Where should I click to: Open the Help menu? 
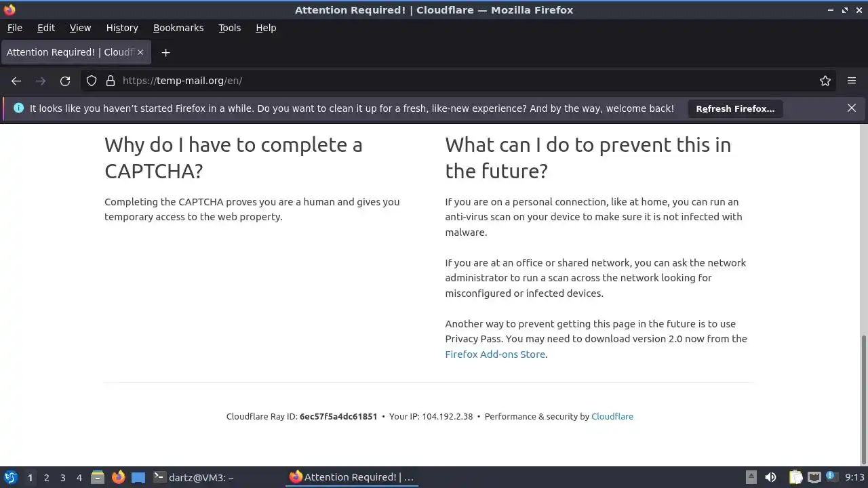[266, 28]
